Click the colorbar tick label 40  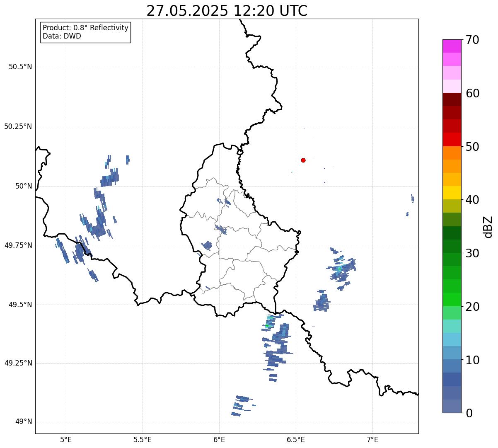(472, 200)
